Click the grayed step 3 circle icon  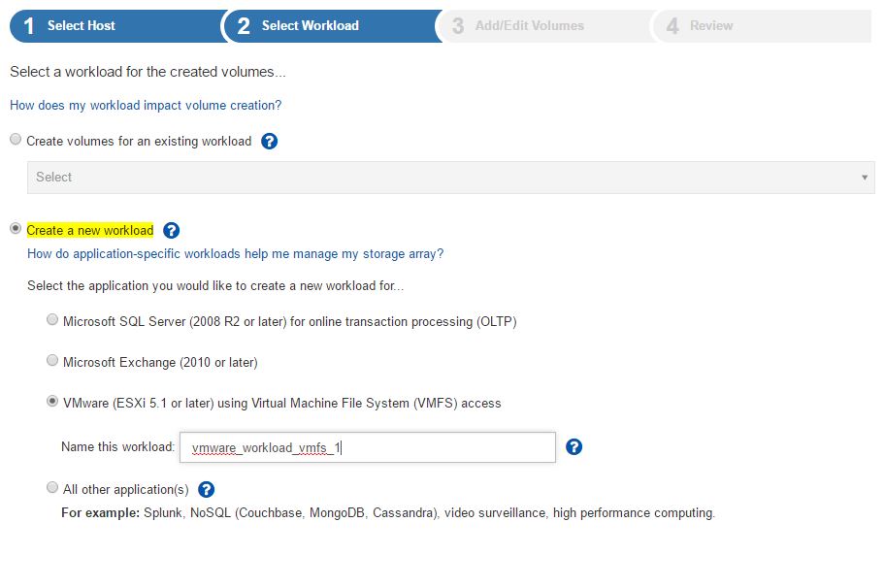coord(457,26)
